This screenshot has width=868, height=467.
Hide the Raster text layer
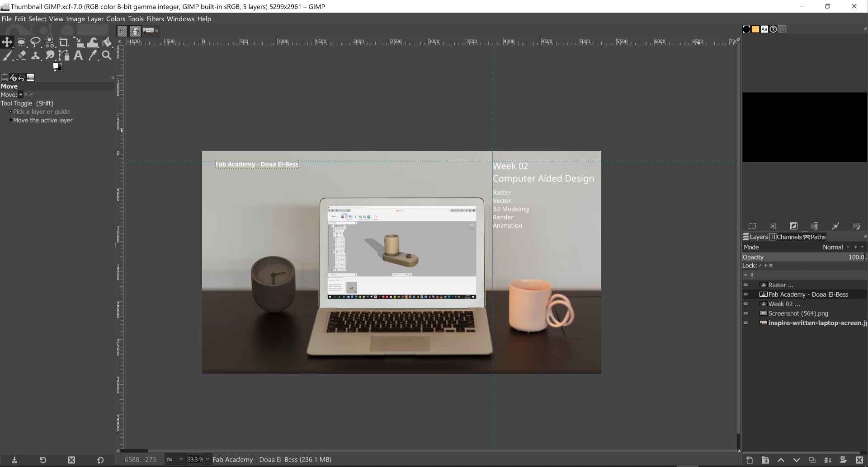(746, 285)
